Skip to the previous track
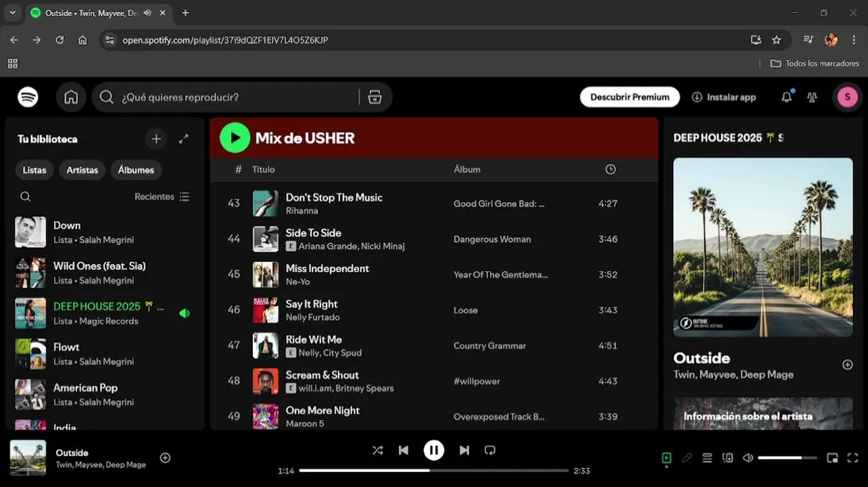This screenshot has height=487, width=868. [x=404, y=450]
